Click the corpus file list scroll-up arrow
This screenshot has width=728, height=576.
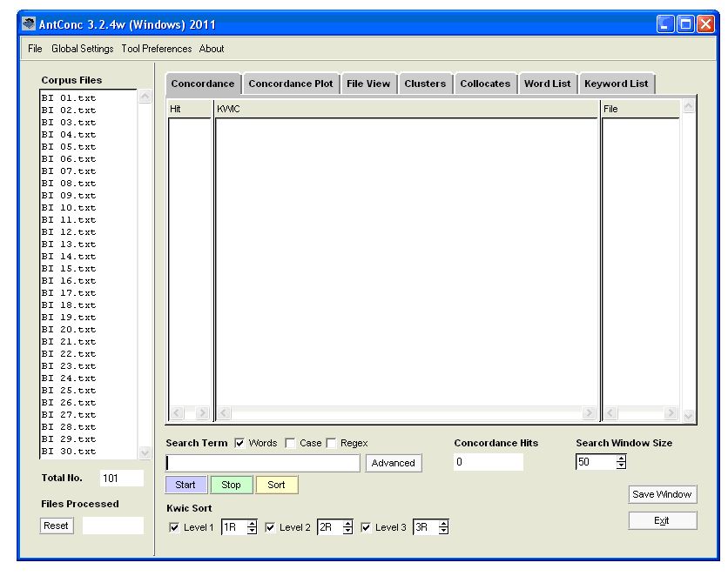tap(145, 97)
